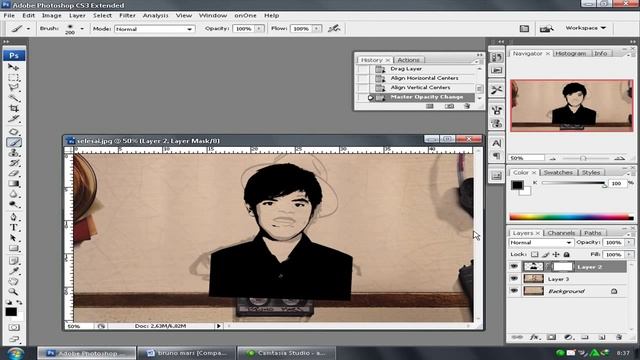Open the onOne menu
The width and height of the screenshot is (640, 360).
(245, 16)
